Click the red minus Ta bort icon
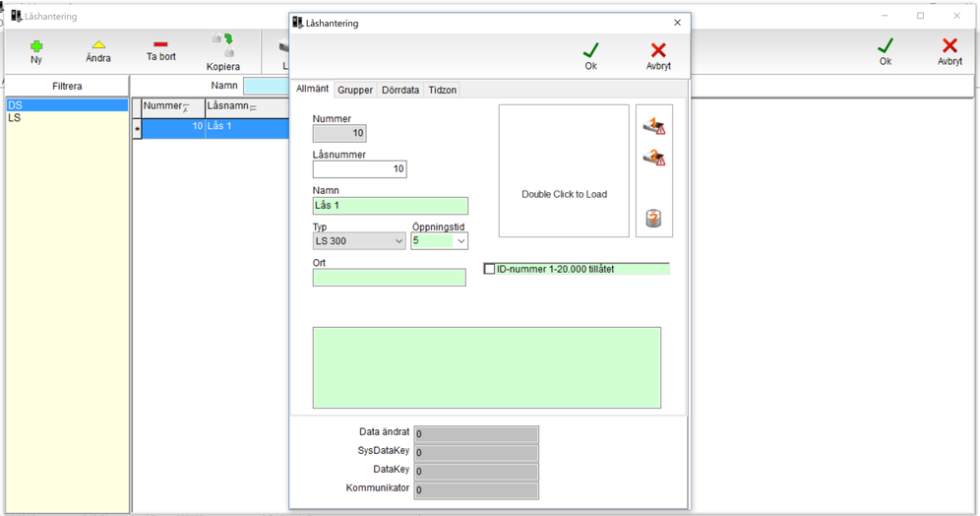 [160, 44]
